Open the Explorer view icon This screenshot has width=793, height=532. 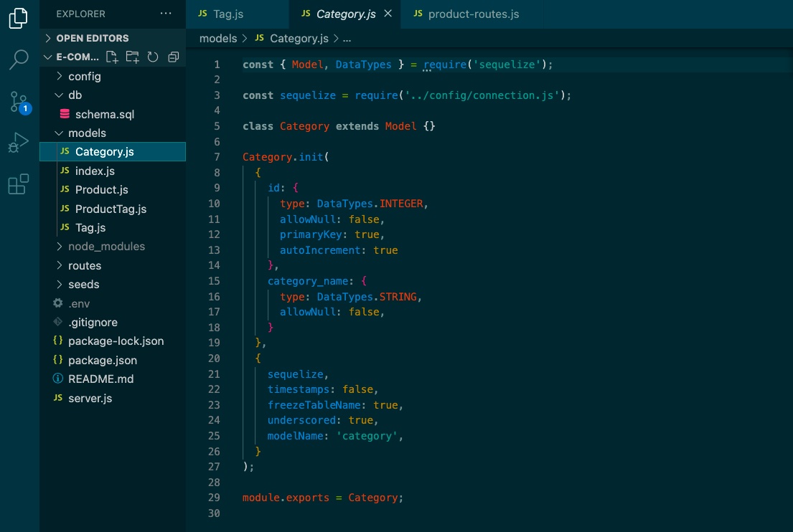19,18
